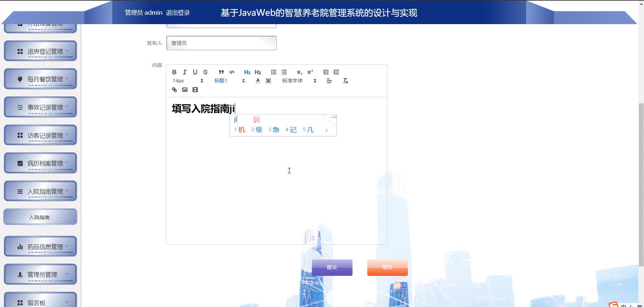Apply H2 heading style
Image resolution: width=644 pixels, height=307 pixels.
258,72
